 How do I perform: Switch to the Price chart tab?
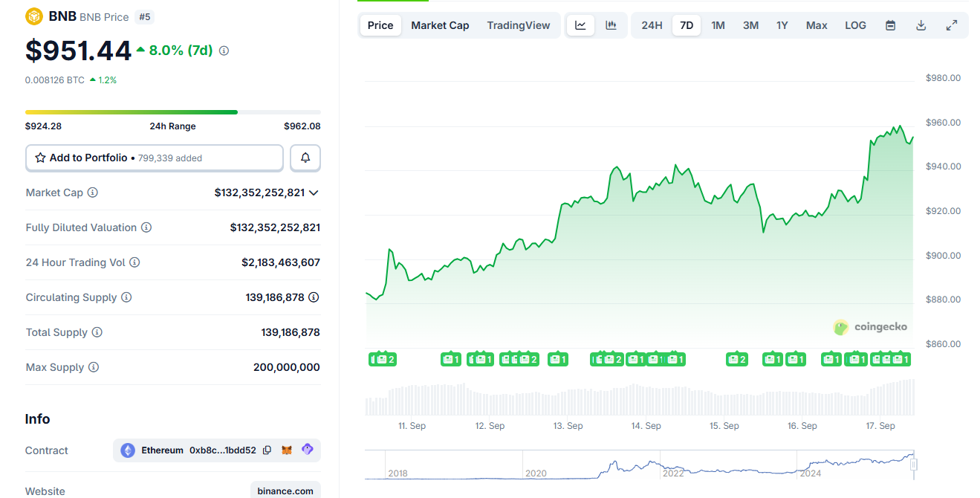coord(380,25)
